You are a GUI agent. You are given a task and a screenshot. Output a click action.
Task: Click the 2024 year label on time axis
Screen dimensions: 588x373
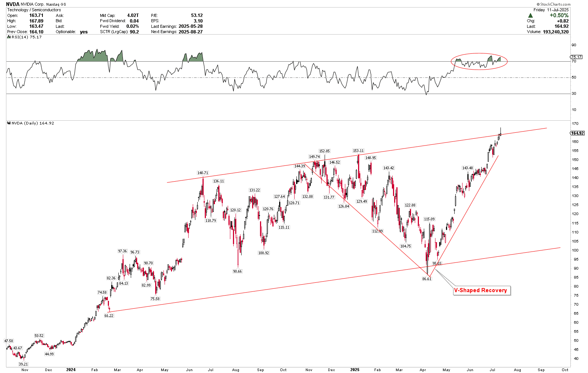71,370
